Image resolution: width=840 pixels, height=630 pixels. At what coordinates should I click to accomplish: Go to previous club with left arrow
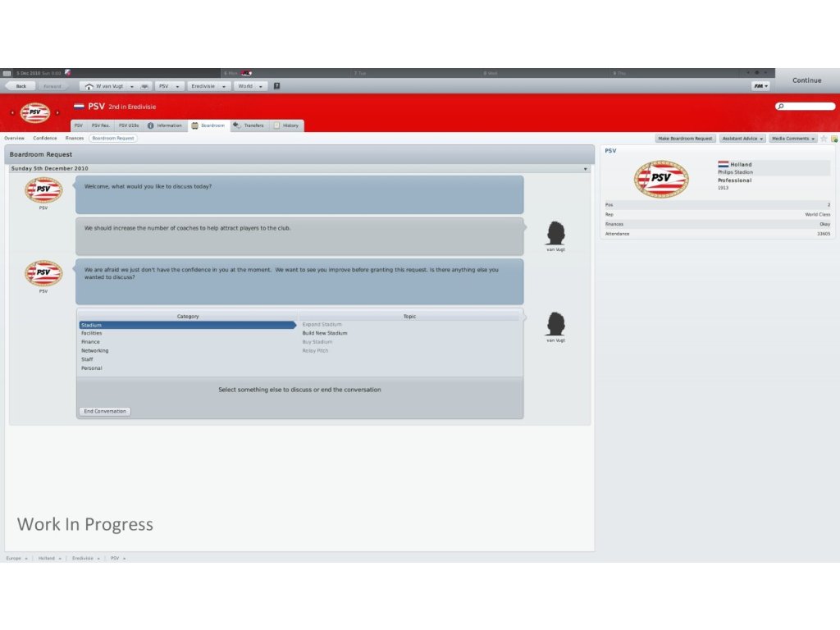click(x=12, y=112)
